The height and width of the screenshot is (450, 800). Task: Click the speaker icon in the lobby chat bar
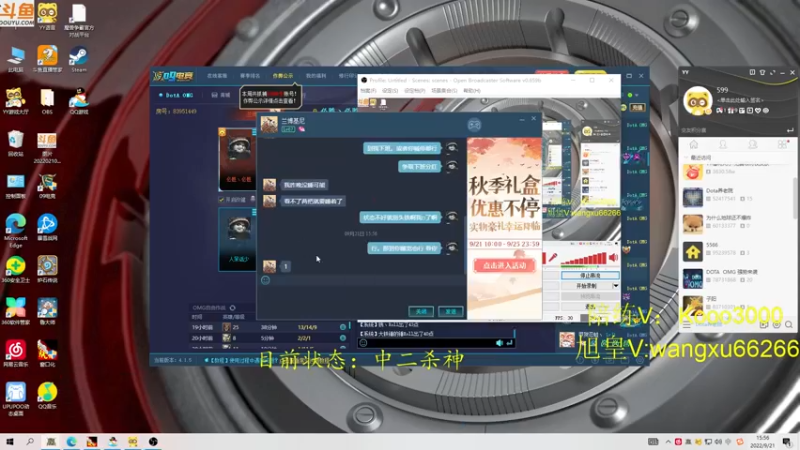(499, 343)
